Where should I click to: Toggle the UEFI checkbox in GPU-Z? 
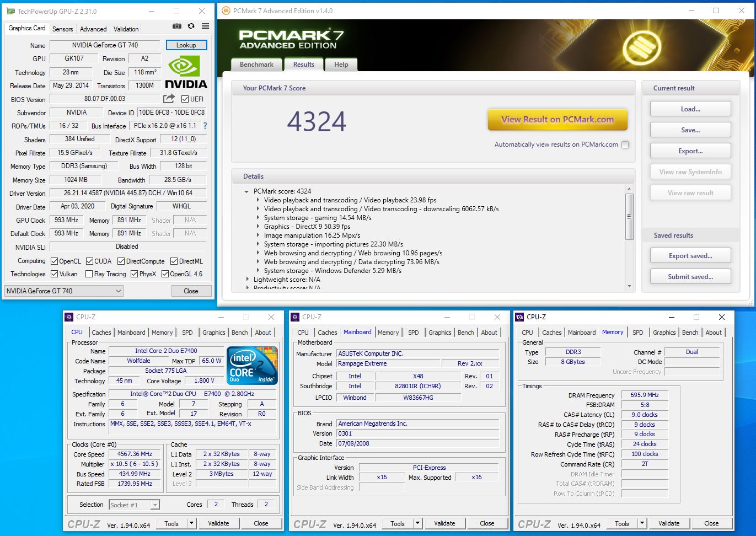tap(185, 99)
